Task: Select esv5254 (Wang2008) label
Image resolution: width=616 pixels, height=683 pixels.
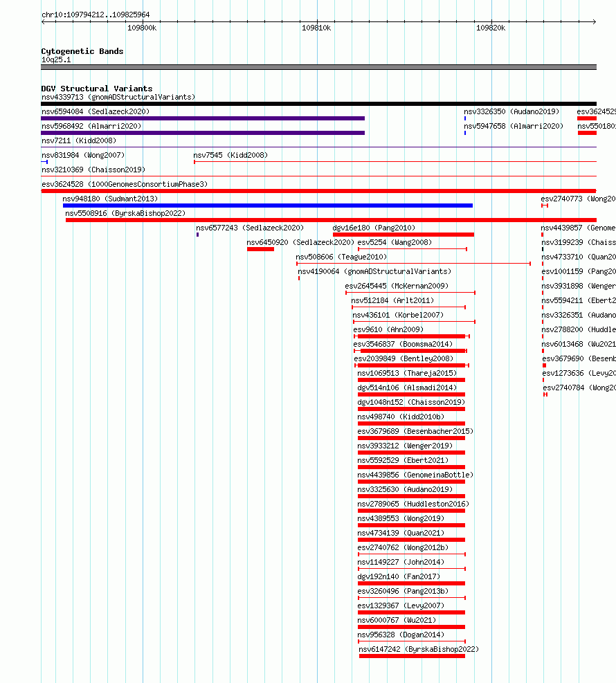Action: 395,242
